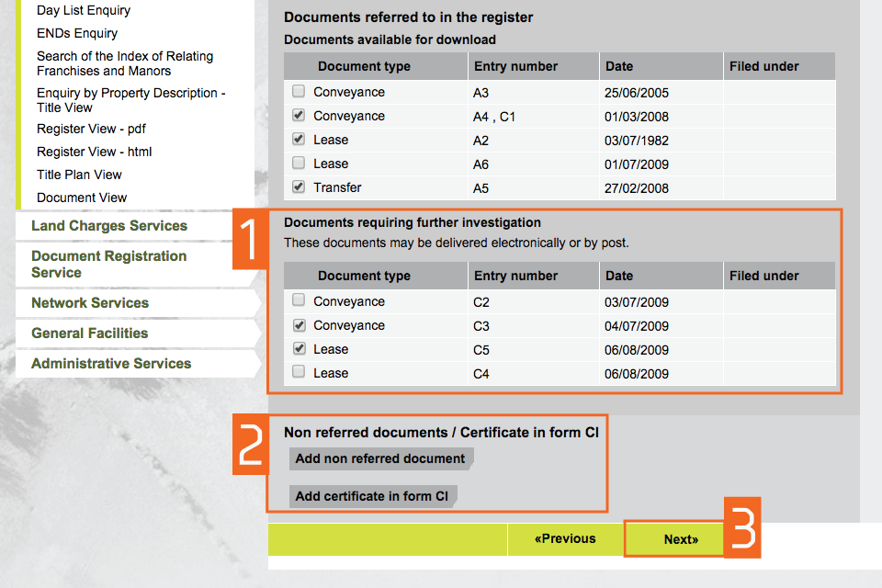
Task: Tick the Lease A6 checkbox
Action: [299, 164]
